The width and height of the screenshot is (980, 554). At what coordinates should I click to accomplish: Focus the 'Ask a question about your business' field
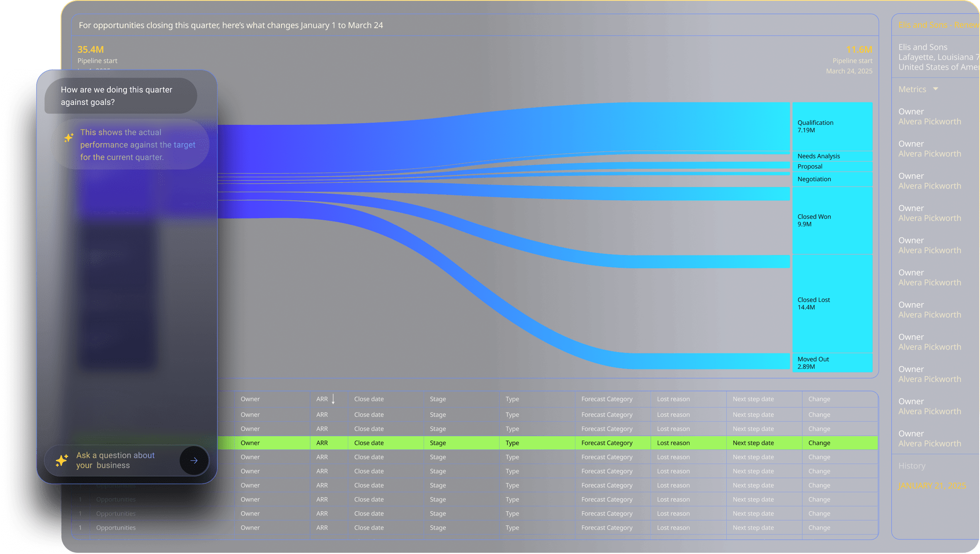pos(127,460)
